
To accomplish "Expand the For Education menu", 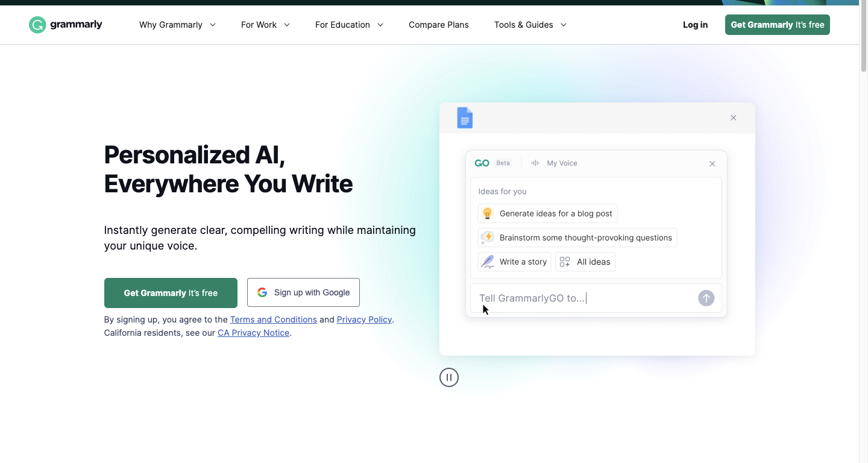I will point(349,25).
